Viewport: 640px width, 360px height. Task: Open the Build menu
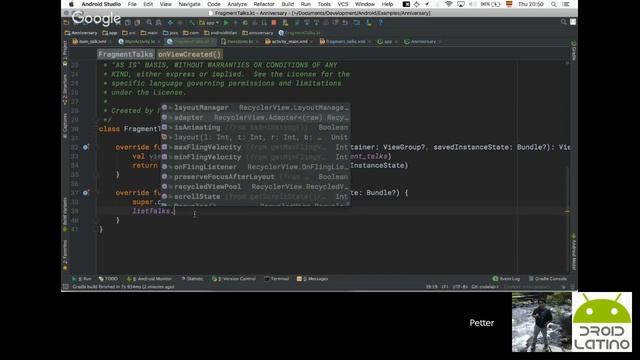(287, 4)
